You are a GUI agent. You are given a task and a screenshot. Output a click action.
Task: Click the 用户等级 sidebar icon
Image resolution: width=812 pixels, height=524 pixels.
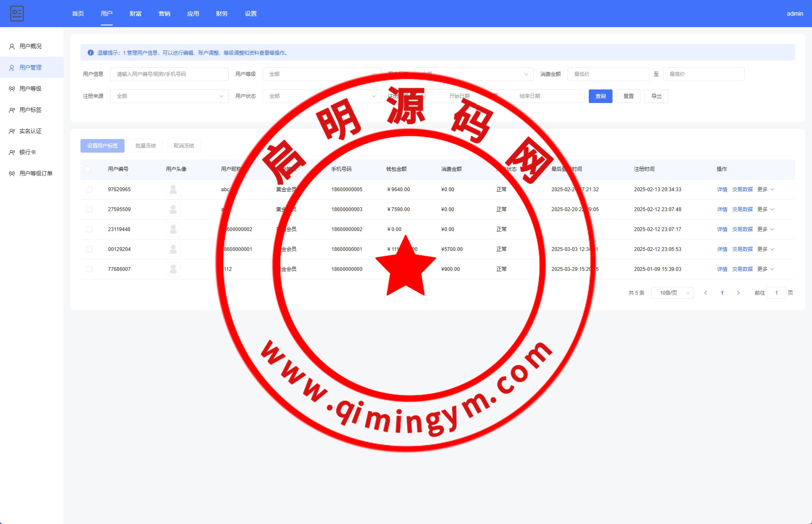pos(12,89)
